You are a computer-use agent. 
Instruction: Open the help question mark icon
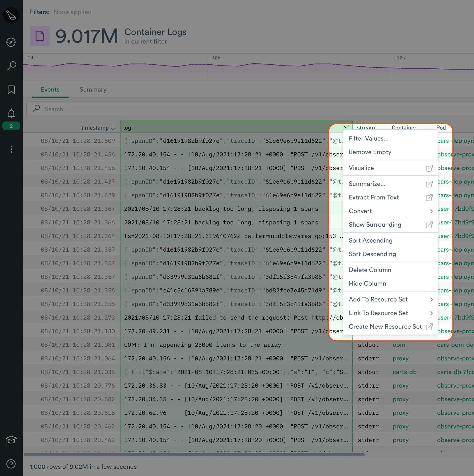[x=11, y=464]
